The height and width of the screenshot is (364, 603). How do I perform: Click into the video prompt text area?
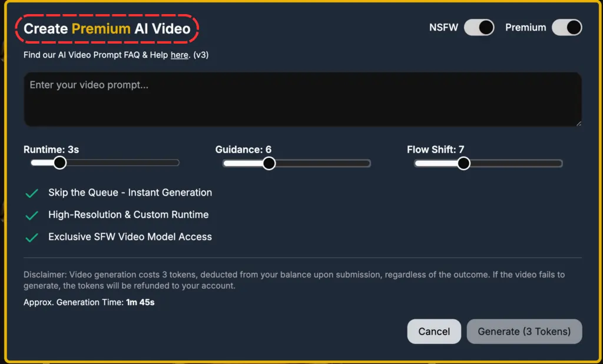[x=303, y=100]
